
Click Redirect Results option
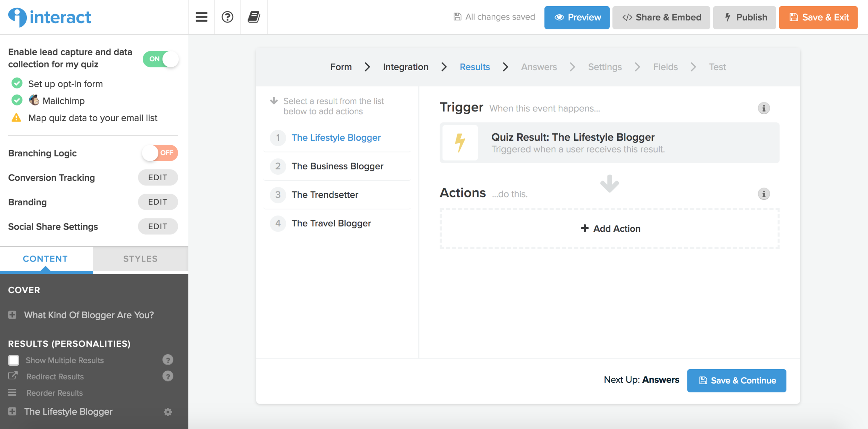55,377
